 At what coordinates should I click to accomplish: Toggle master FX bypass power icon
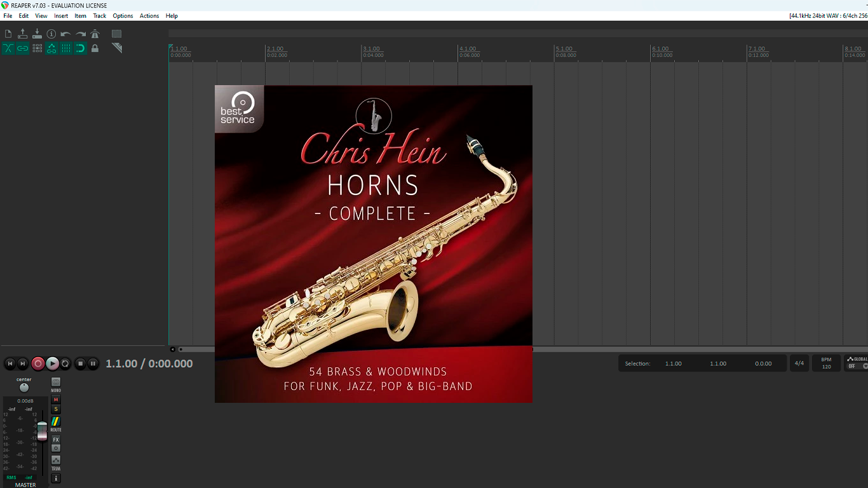[x=56, y=448]
